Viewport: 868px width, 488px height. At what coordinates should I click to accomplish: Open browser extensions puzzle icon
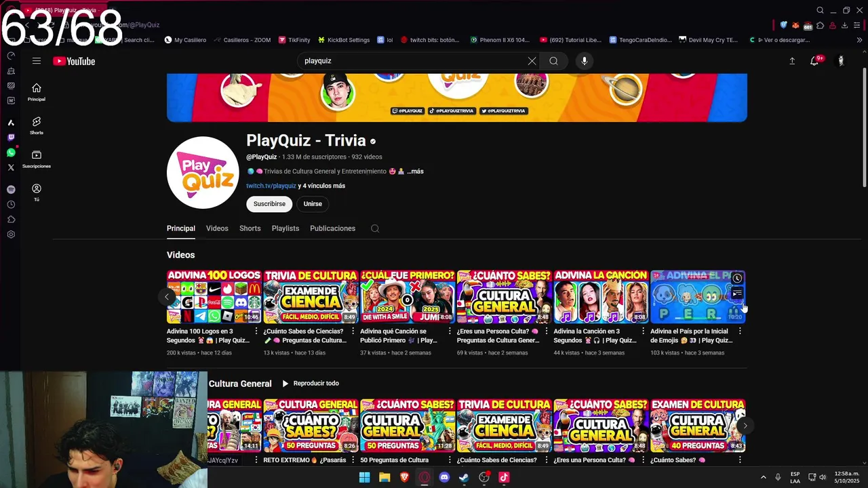tap(820, 25)
